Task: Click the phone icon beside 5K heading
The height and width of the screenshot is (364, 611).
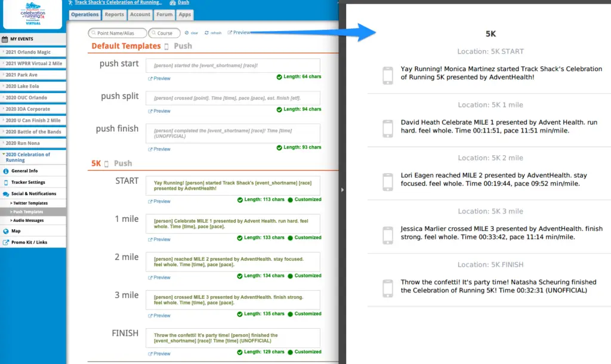Action: coord(106,164)
